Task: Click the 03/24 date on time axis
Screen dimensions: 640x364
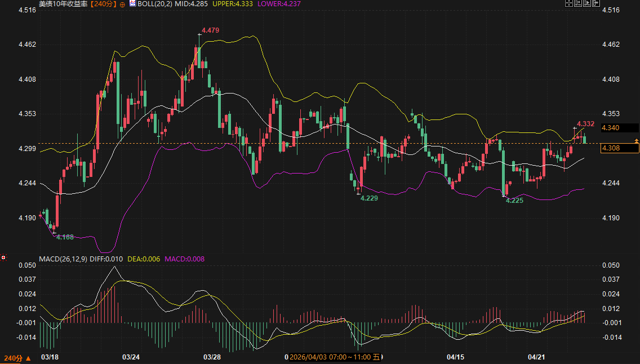Action: click(131, 357)
